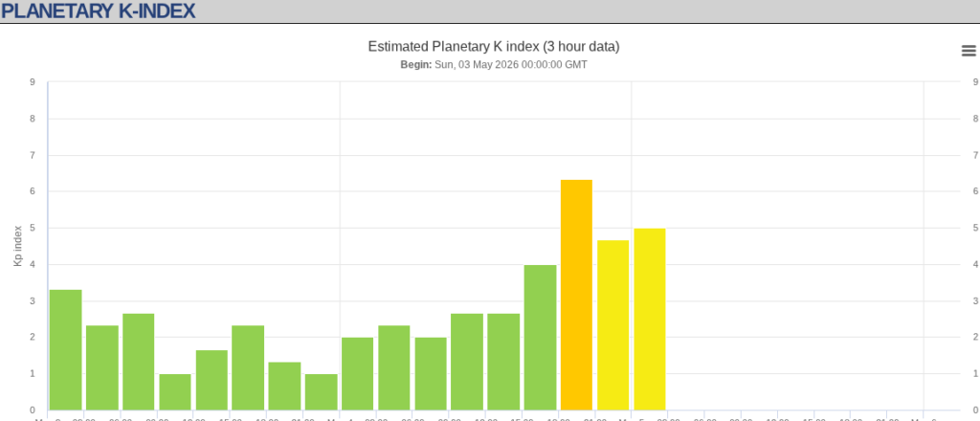Click the second green bar from the left
The image size is (980, 421).
click(101, 368)
